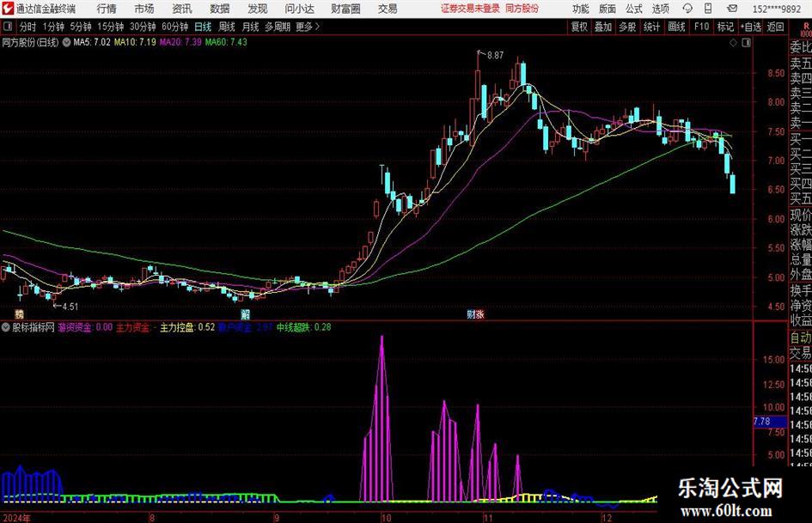This screenshot has height=523, width=812.
Task: Click the 证券交易未登录 login link
Action: point(470,9)
